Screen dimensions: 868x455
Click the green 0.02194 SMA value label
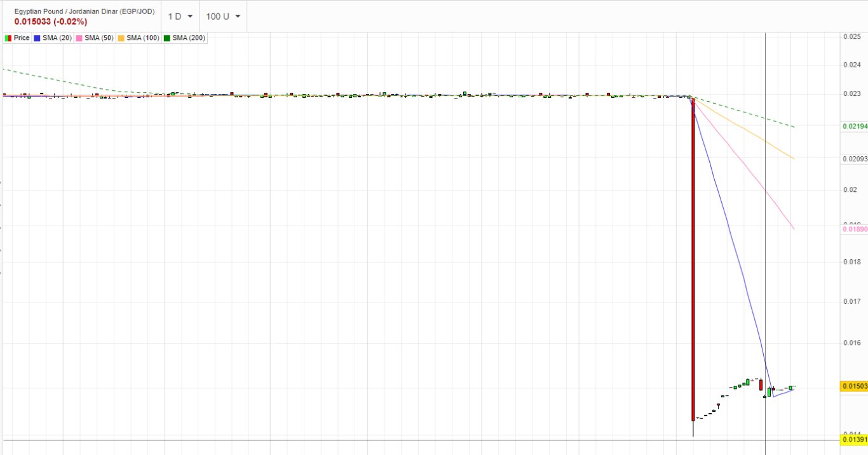click(x=854, y=126)
